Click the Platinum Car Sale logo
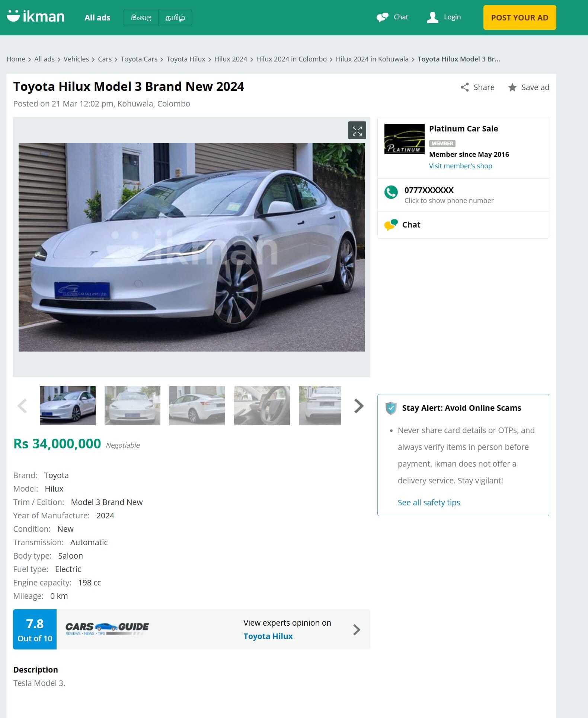The image size is (588, 718). click(404, 139)
